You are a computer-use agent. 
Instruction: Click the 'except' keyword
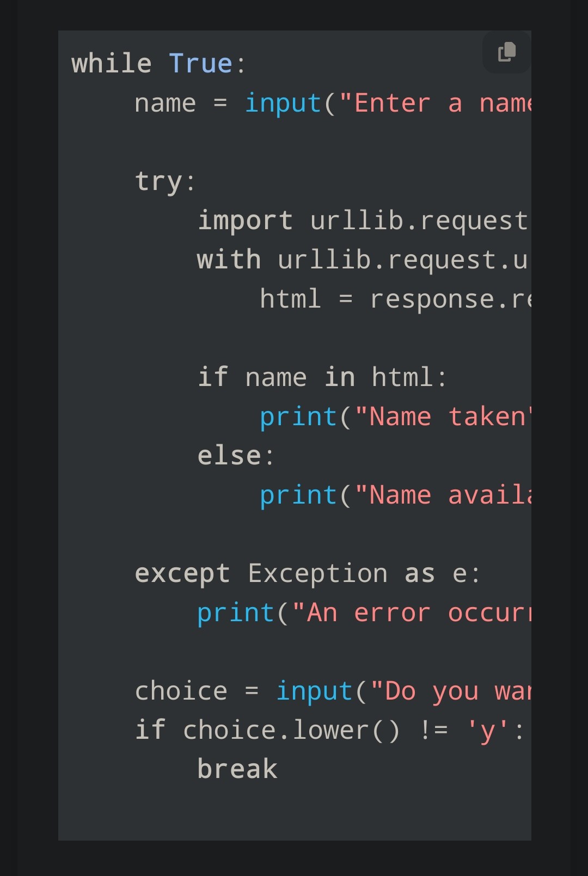coord(182,574)
